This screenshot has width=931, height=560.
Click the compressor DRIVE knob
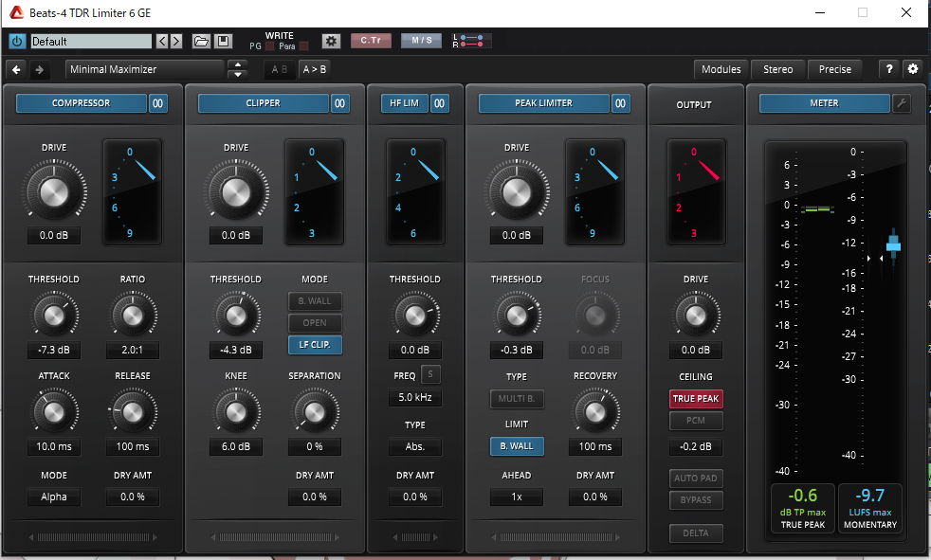(x=54, y=191)
